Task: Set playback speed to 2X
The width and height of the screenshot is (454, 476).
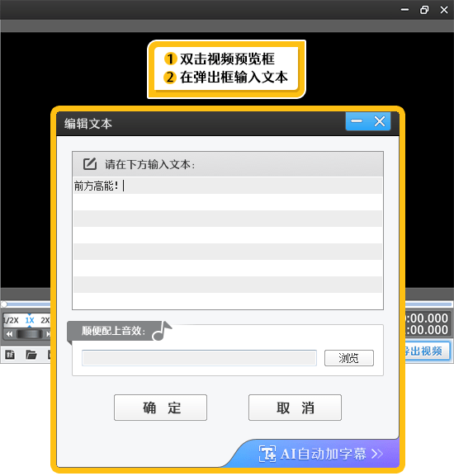Action: tap(45, 320)
